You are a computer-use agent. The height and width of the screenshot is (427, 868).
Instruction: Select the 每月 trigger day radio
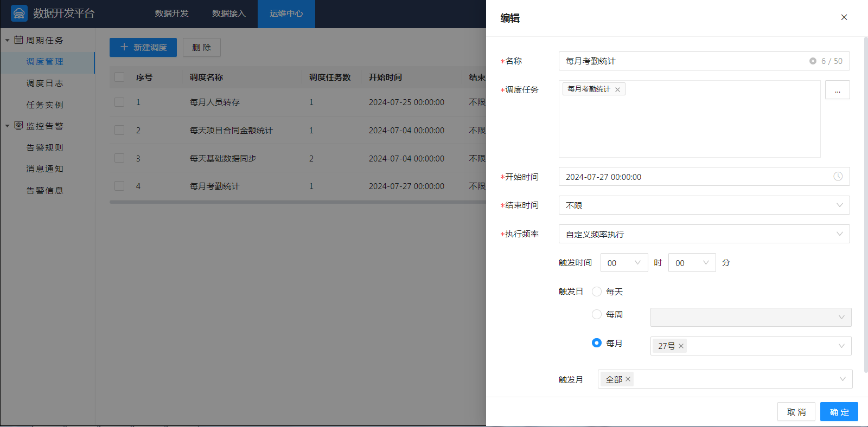tap(597, 343)
